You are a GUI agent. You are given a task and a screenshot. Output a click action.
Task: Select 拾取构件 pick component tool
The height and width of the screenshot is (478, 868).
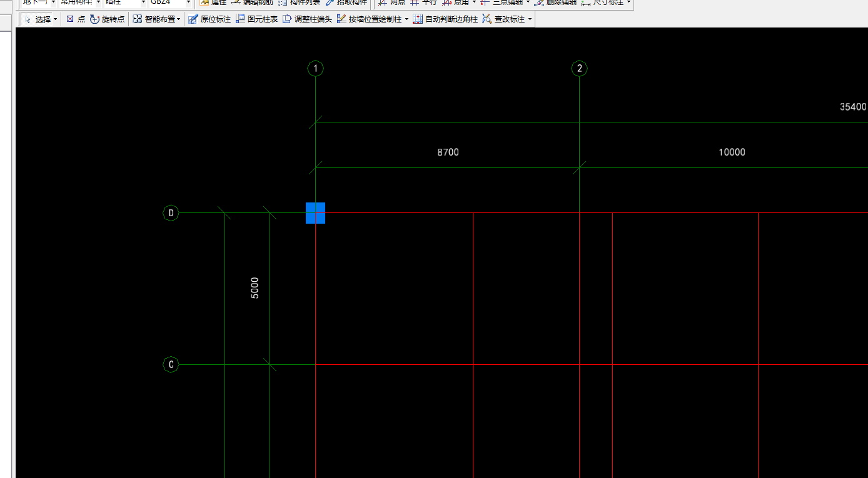click(x=346, y=2)
